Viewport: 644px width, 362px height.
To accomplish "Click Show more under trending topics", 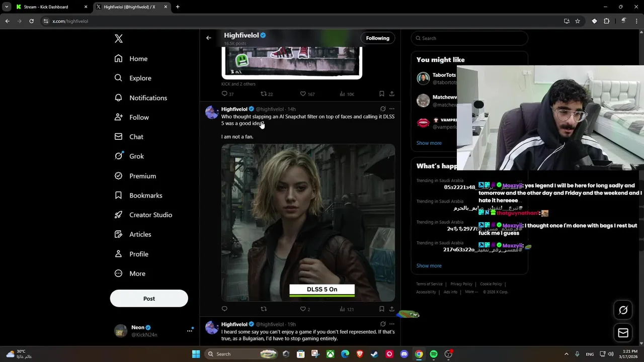I will tap(429, 265).
